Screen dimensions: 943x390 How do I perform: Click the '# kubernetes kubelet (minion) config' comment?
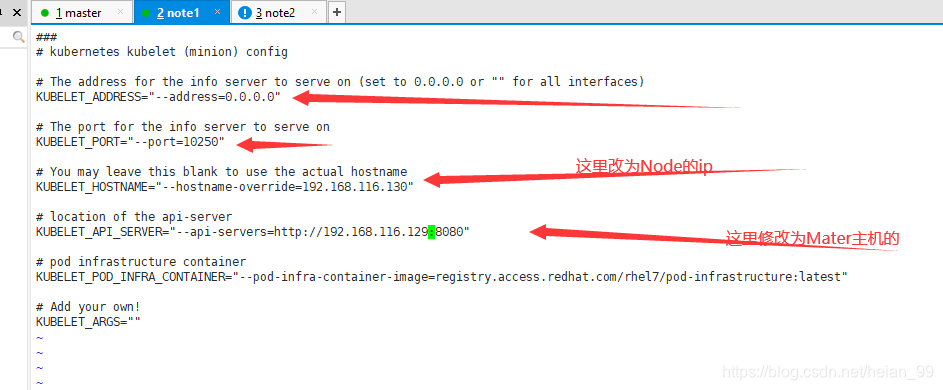point(162,52)
